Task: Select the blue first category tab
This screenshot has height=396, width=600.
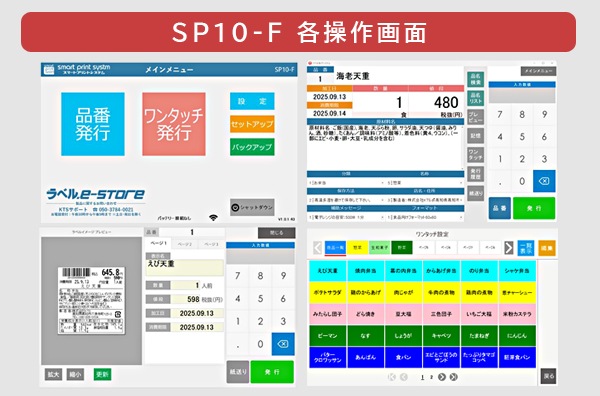Action: pyautogui.click(x=335, y=248)
